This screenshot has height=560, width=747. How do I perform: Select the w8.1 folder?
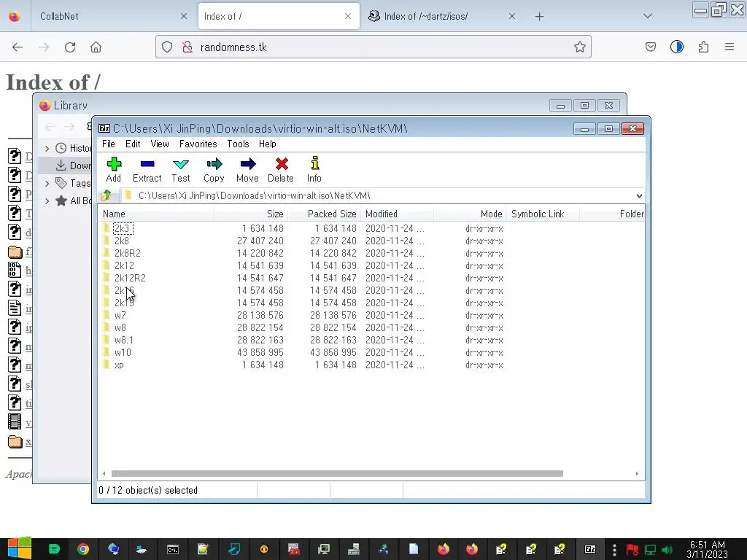point(123,340)
